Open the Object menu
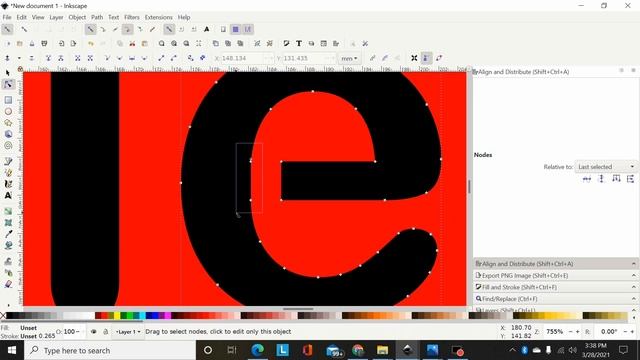The height and width of the screenshot is (360, 640). (x=77, y=17)
